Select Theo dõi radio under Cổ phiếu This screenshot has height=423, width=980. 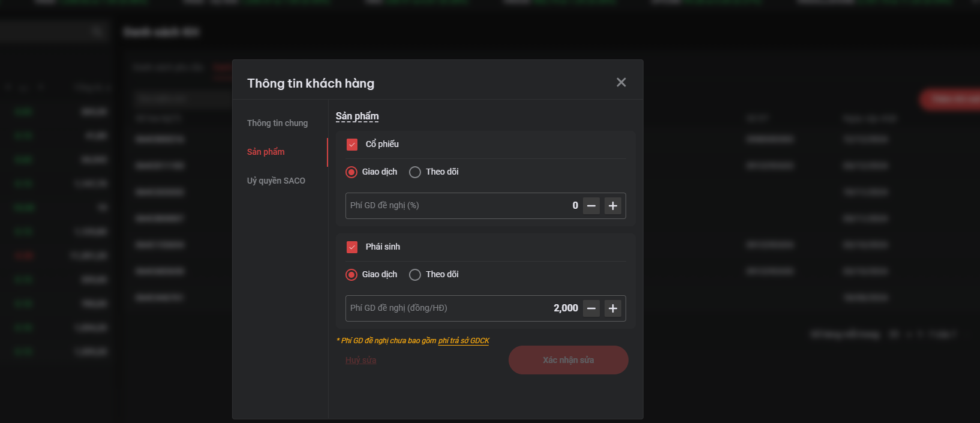pos(415,172)
